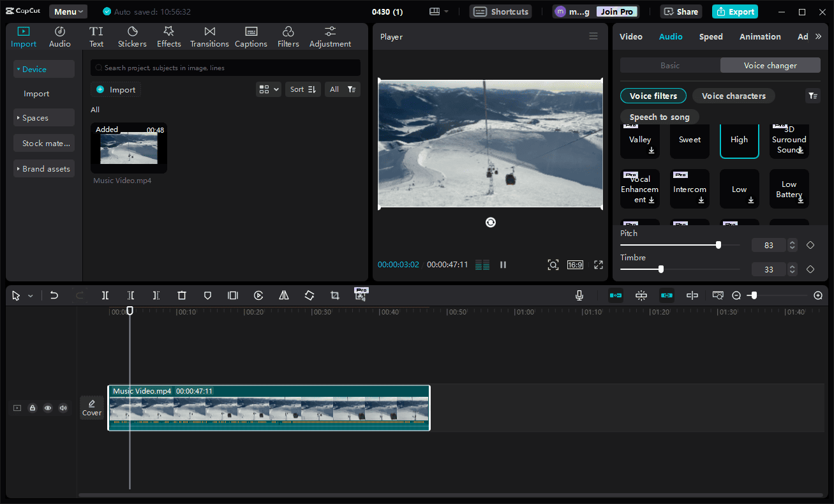Switch to the Animation inspector tab
Image resolution: width=834 pixels, height=504 pixels.
pyautogui.click(x=760, y=36)
